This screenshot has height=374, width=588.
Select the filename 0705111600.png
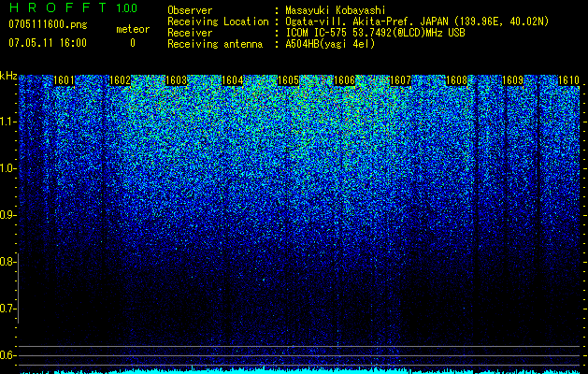(48, 24)
